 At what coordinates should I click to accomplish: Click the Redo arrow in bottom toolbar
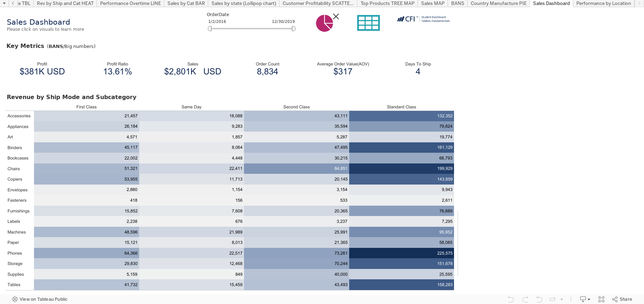click(x=525, y=299)
